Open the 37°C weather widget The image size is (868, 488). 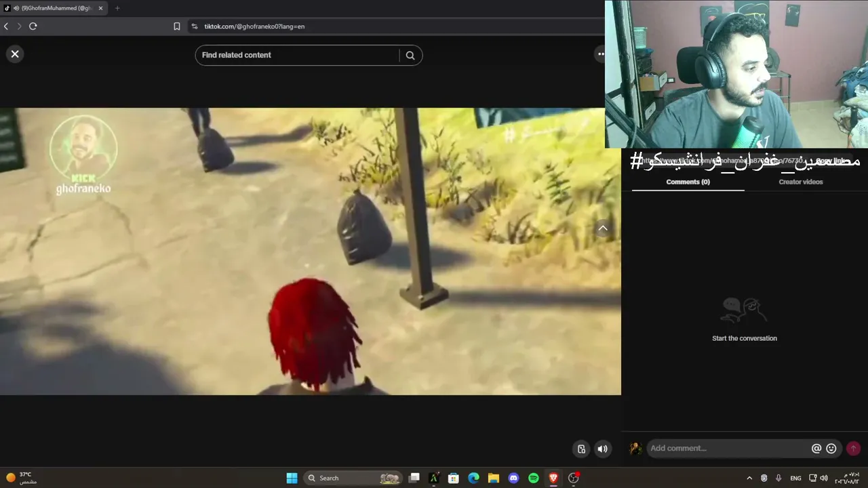tap(20, 478)
